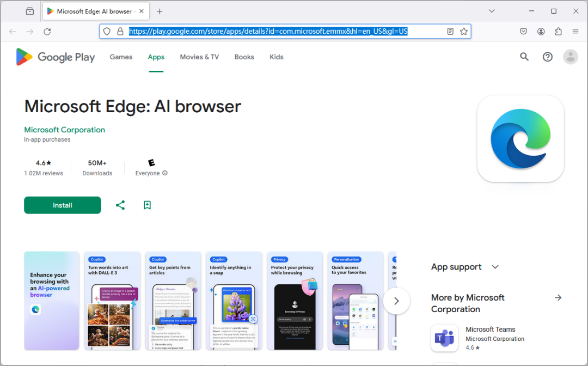Show next screenshots in carousel
This screenshot has height=366, width=588.
click(x=396, y=301)
